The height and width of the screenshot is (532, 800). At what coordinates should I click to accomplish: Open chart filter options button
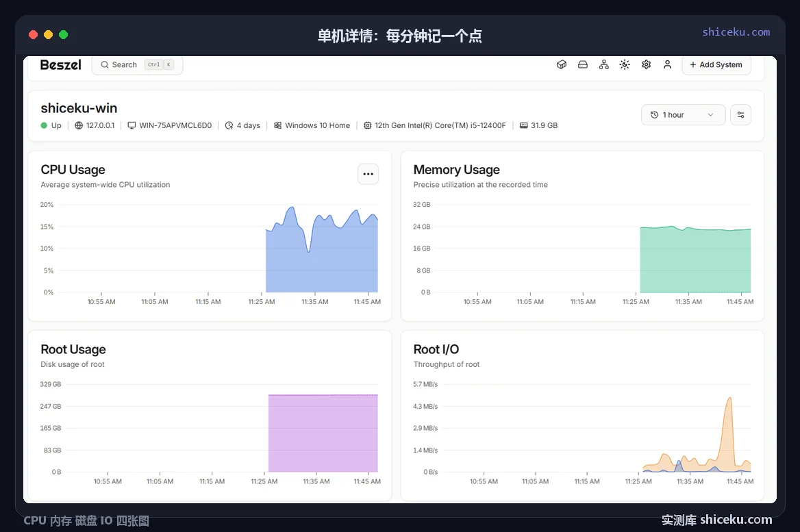click(x=741, y=115)
